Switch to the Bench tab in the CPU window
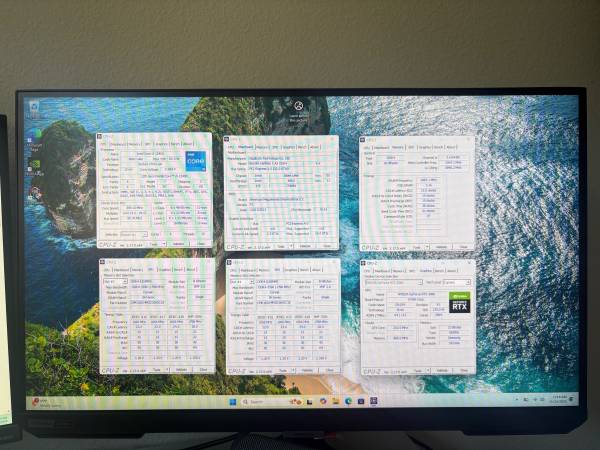600x450 pixels. [177, 145]
